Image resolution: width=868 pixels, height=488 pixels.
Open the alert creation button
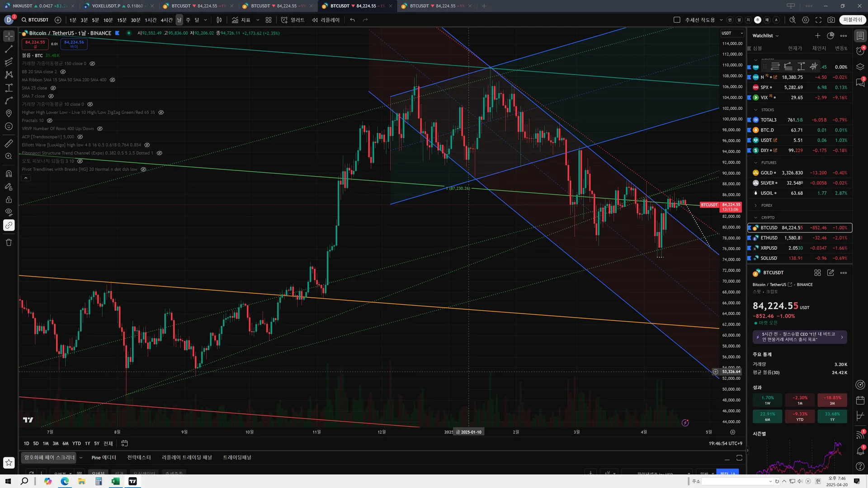click(x=293, y=20)
